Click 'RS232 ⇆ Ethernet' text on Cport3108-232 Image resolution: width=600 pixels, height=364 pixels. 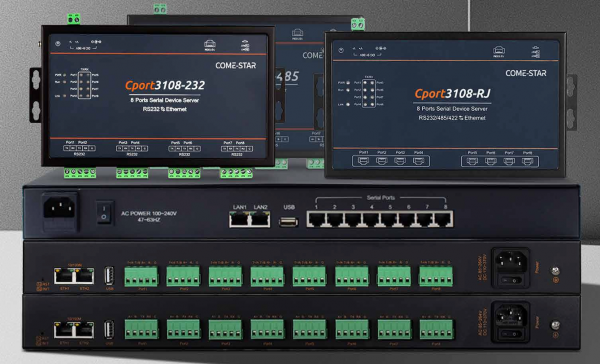165,109
